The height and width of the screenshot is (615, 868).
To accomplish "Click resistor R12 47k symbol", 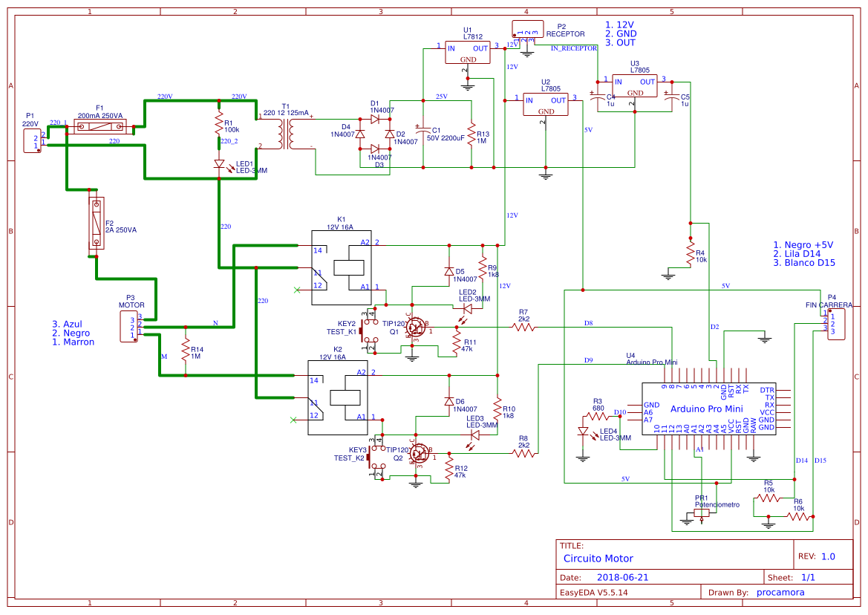I will 449,469.
